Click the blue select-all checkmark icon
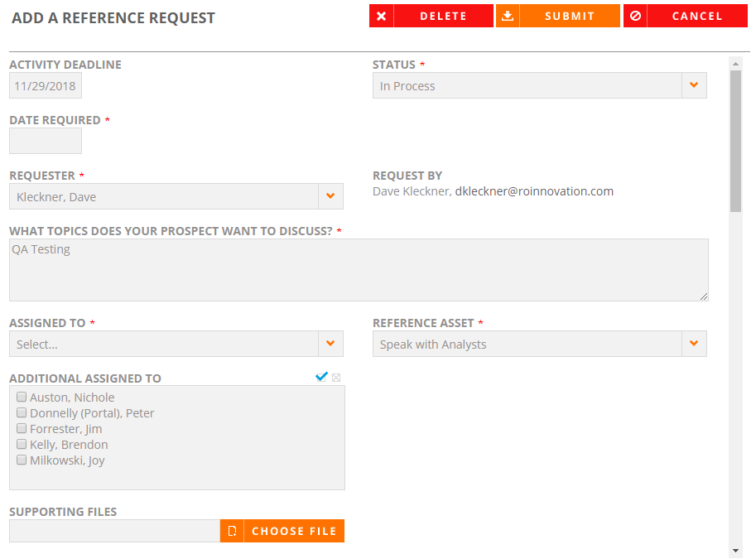This screenshot has width=756, height=559. pyautogui.click(x=321, y=377)
